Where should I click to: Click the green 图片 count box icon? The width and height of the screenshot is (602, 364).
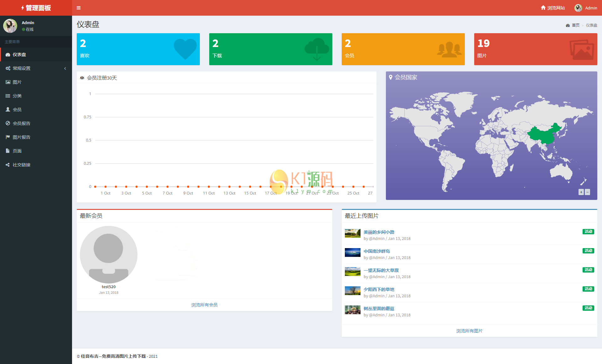tap(581, 49)
